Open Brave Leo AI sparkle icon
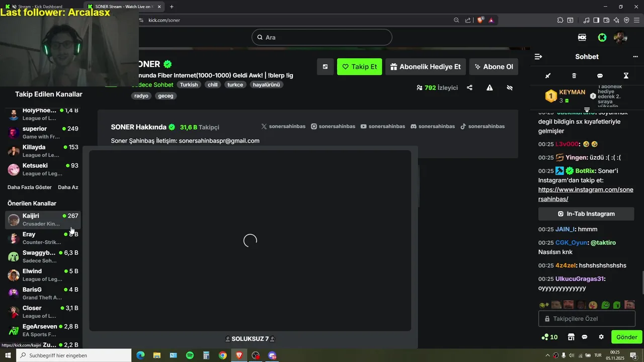The height and width of the screenshot is (362, 644). pos(616,20)
